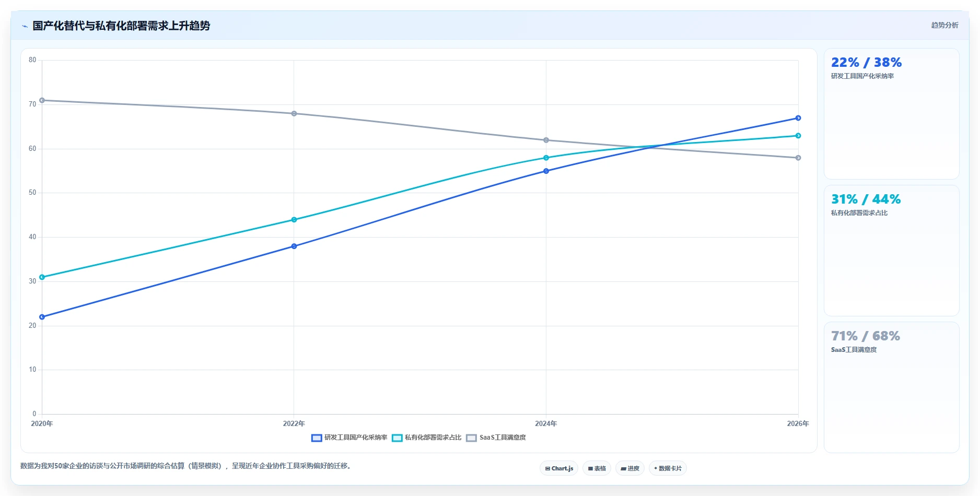The width and height of the screenshot is (980, 496).
Task: Click the 私有化部署需求占比 stat card label
Action: (x=859, y=213)
